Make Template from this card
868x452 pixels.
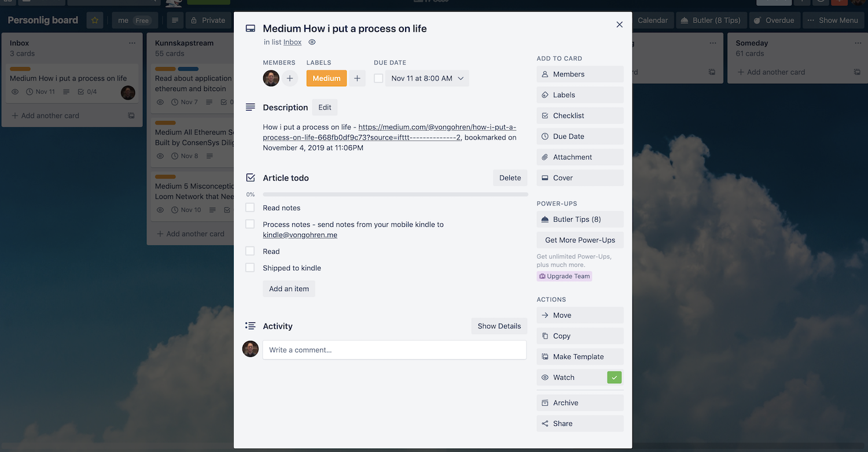click(x=580, y=357)
